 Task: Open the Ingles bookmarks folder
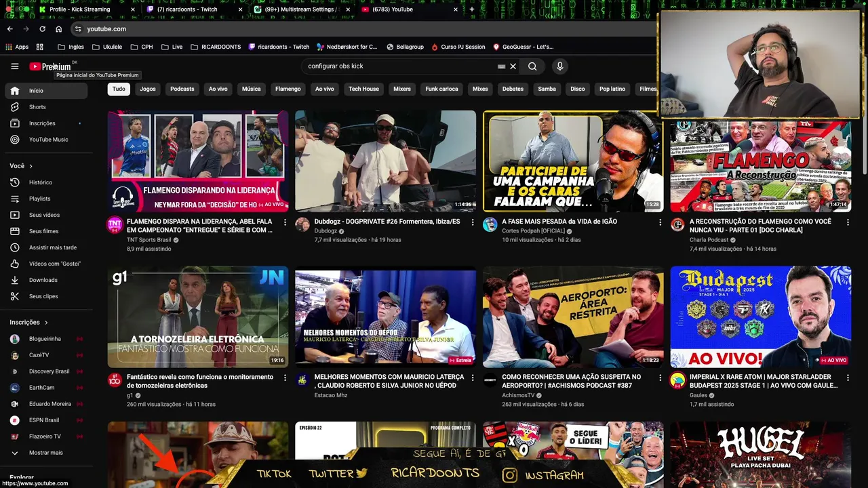71,47
